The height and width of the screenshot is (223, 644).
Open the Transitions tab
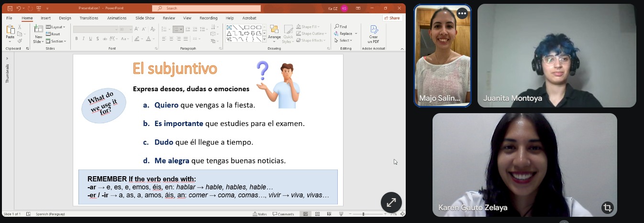pyautogui.click(x=89, y=18)
